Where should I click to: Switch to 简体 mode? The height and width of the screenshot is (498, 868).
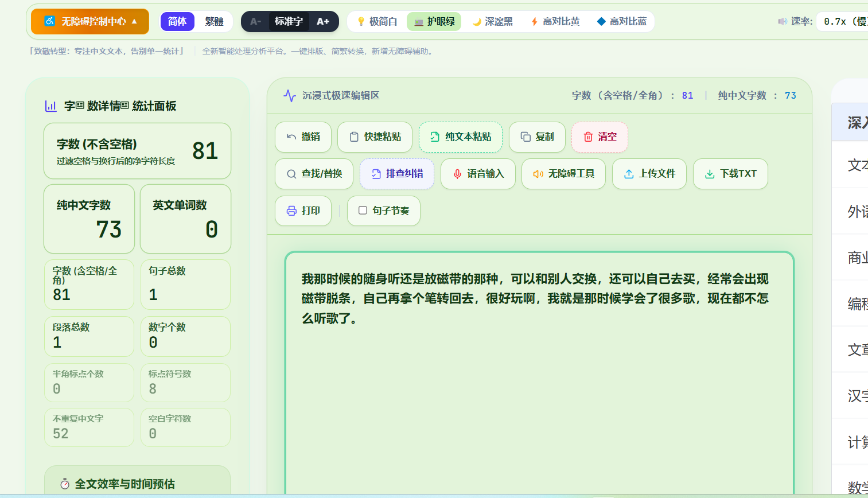177,21
